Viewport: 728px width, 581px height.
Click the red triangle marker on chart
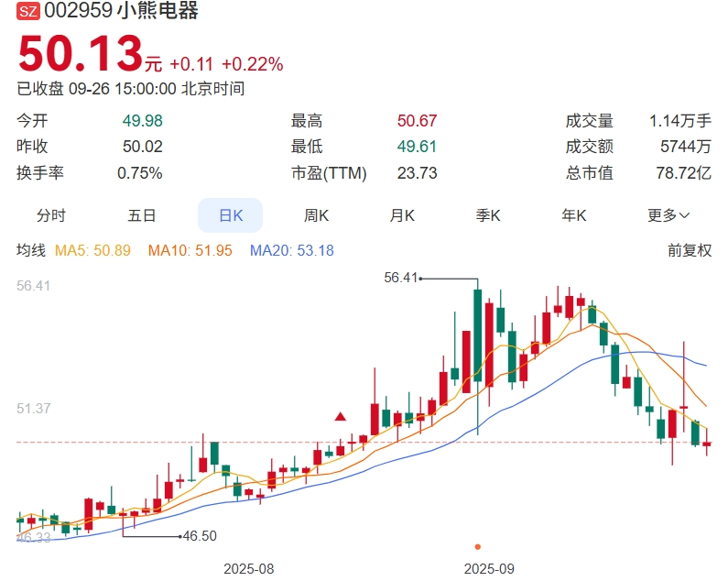[341, 417]
